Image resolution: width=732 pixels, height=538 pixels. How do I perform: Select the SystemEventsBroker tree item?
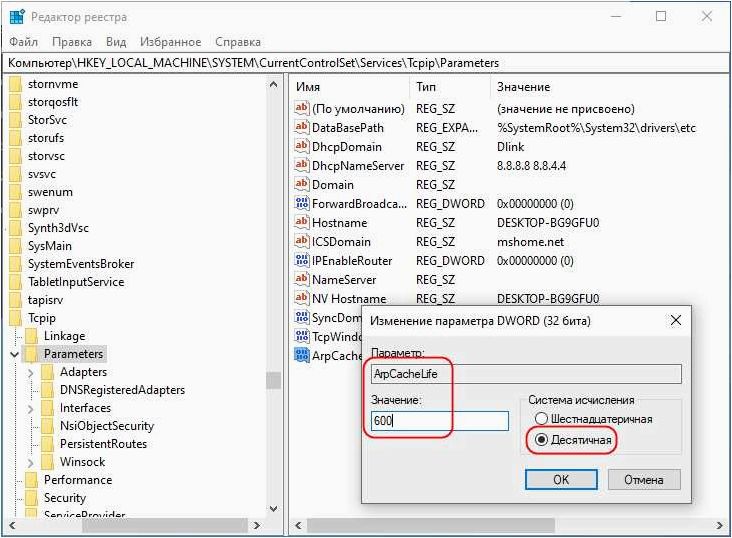81,264
